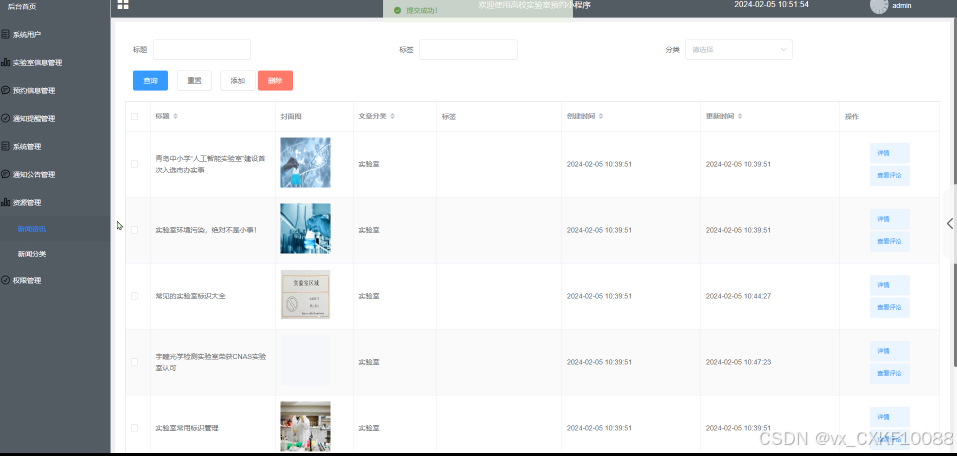Expand the 通知提醒管理 sidebar menu

(55, 118)
